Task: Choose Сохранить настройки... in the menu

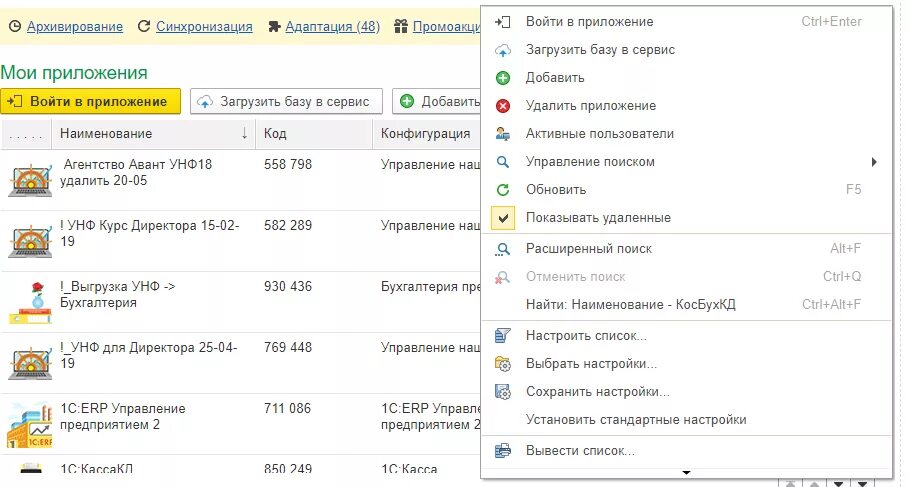Action: tap(687, 391)
